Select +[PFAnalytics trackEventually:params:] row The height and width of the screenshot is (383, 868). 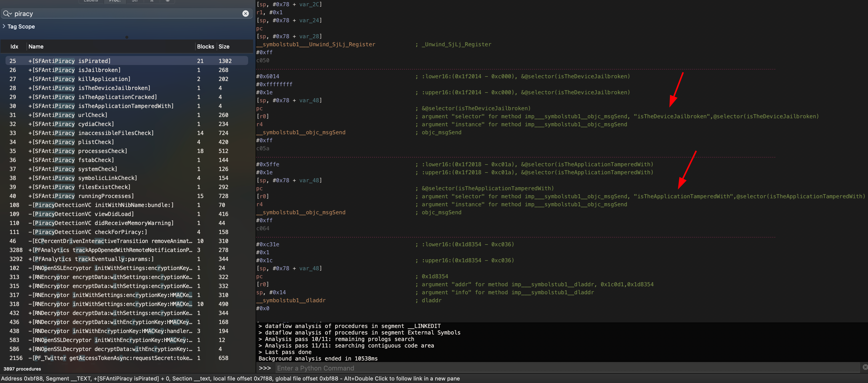[x=127, y=259]
